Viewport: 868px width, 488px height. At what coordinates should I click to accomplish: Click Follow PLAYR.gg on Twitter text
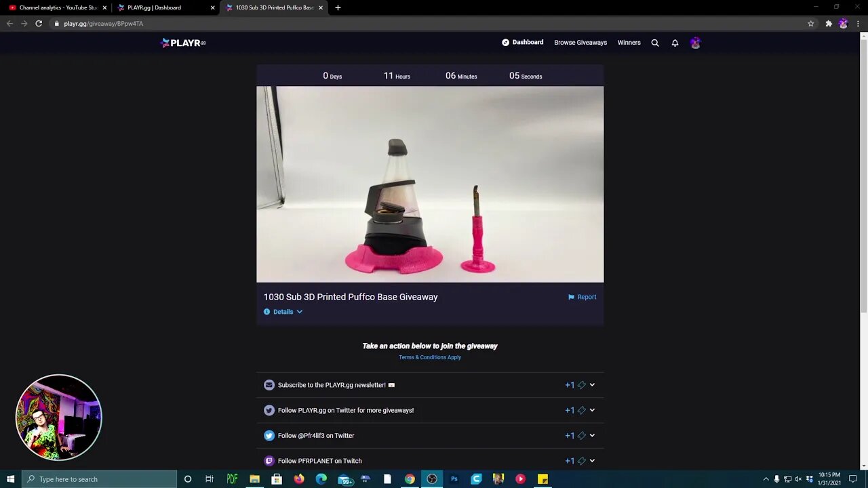[346, 410]
